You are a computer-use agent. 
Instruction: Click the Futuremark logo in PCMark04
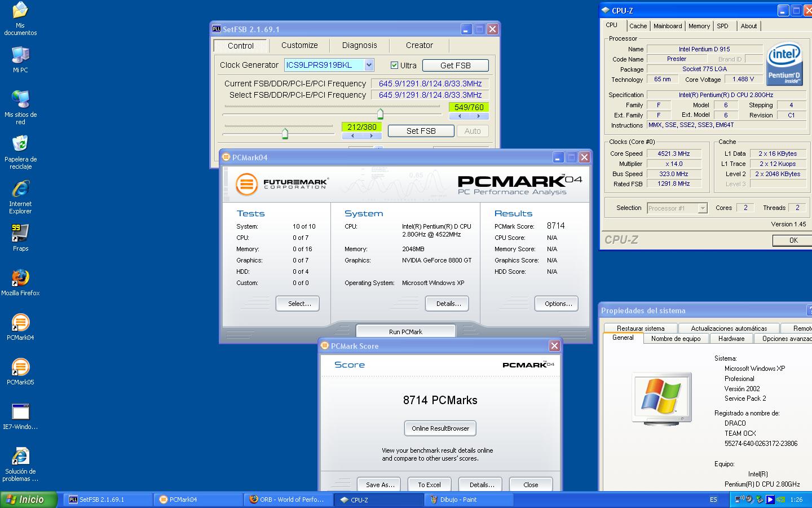point(282,184)
